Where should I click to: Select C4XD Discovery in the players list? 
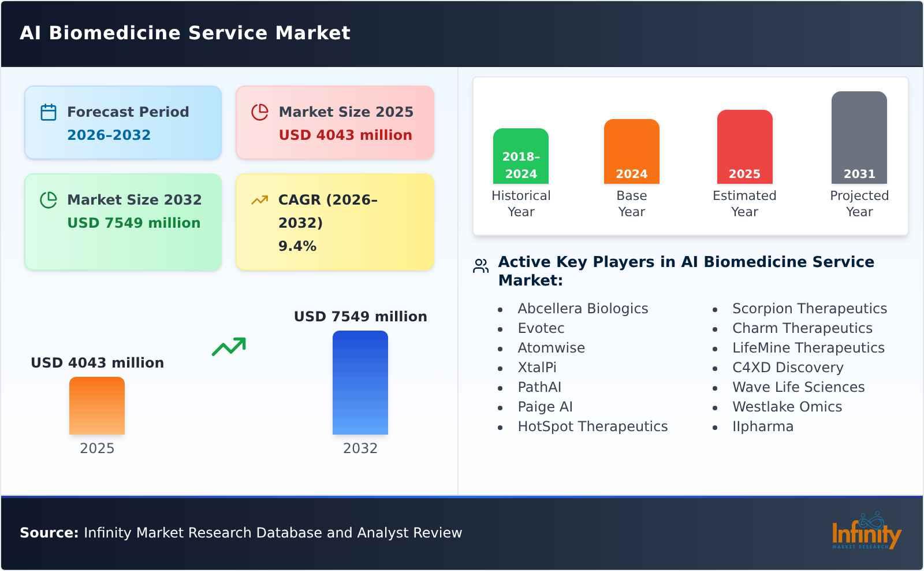click(788, 368)
